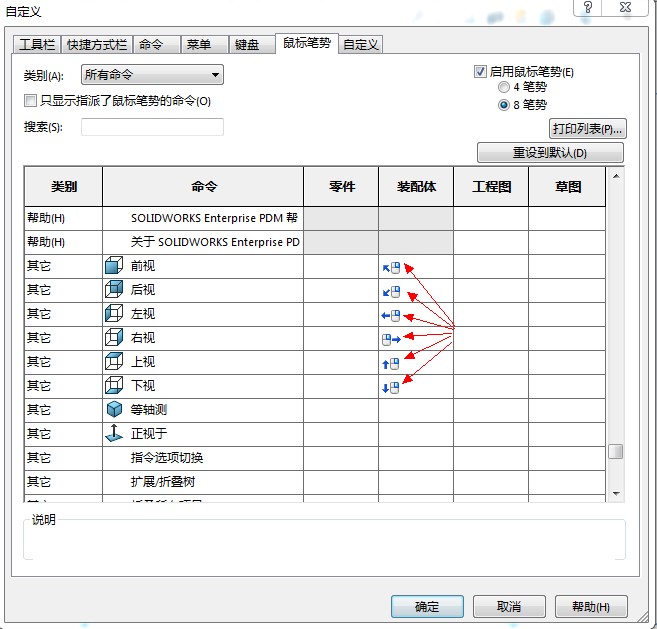
Task: Switch to the 自定义 tab
Action: tap(360, 45)
